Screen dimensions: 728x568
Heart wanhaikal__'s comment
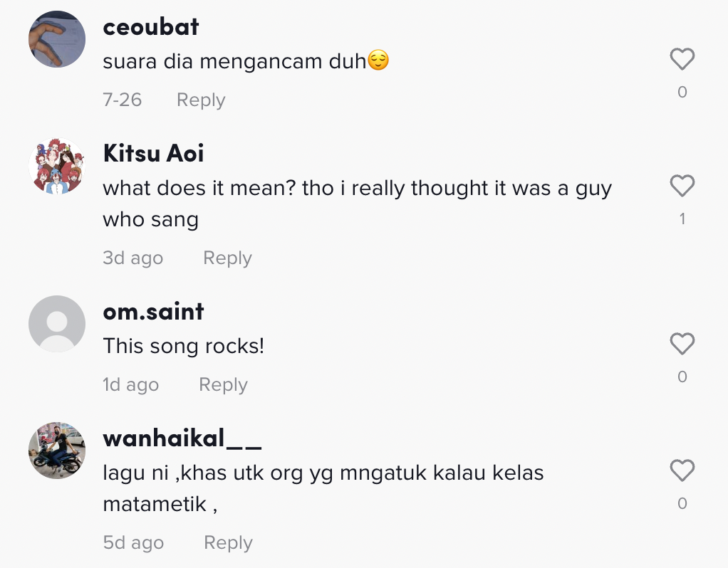pos(682,471)
